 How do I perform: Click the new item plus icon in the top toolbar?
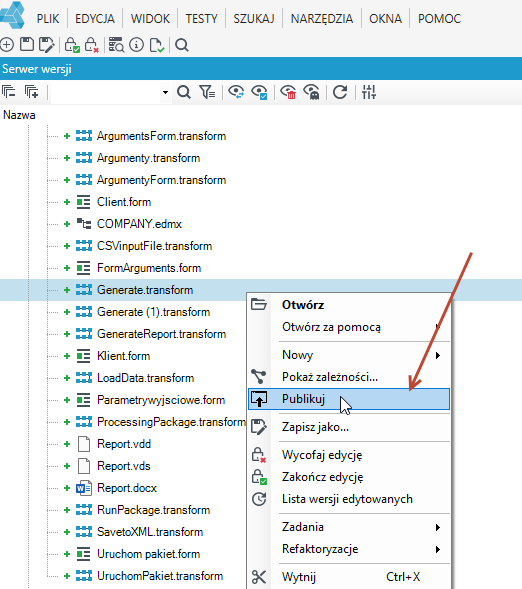point(7,45)
